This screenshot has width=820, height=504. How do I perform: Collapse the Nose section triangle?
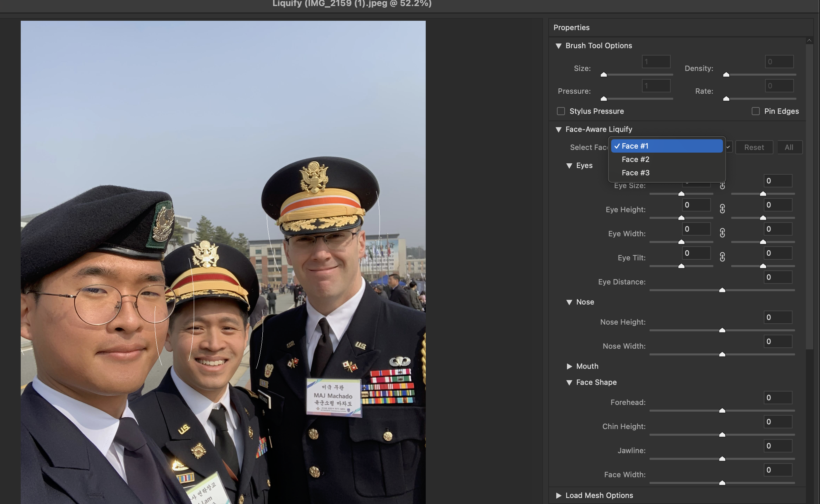(x=569, y=302)
